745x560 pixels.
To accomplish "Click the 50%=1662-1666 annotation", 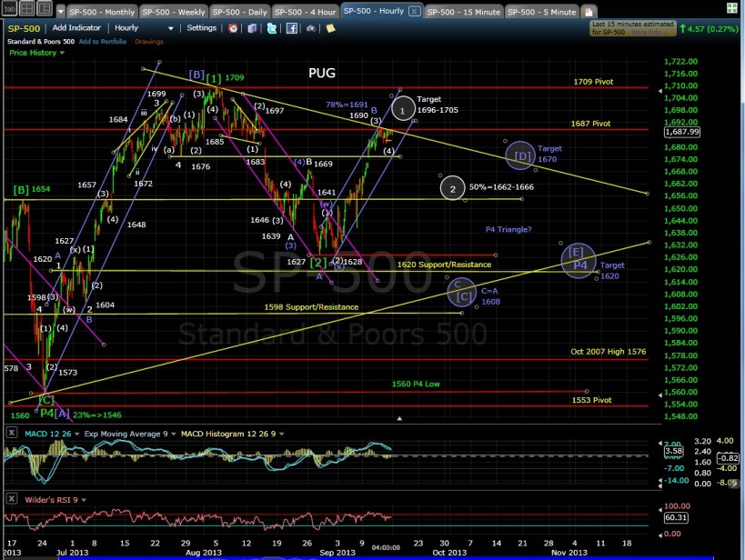I will point(501,187).
